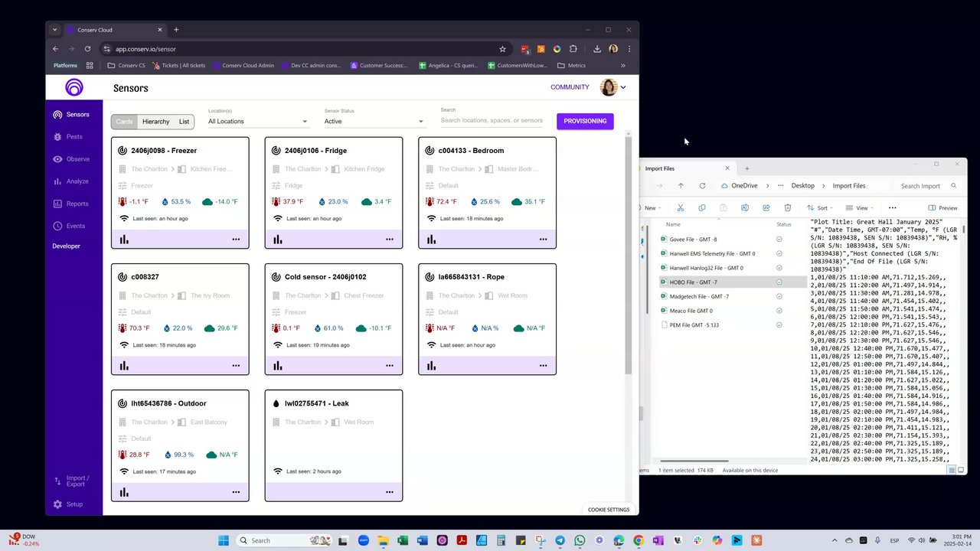
Task: Switch to List view
Action: click(x=184, y=122)
